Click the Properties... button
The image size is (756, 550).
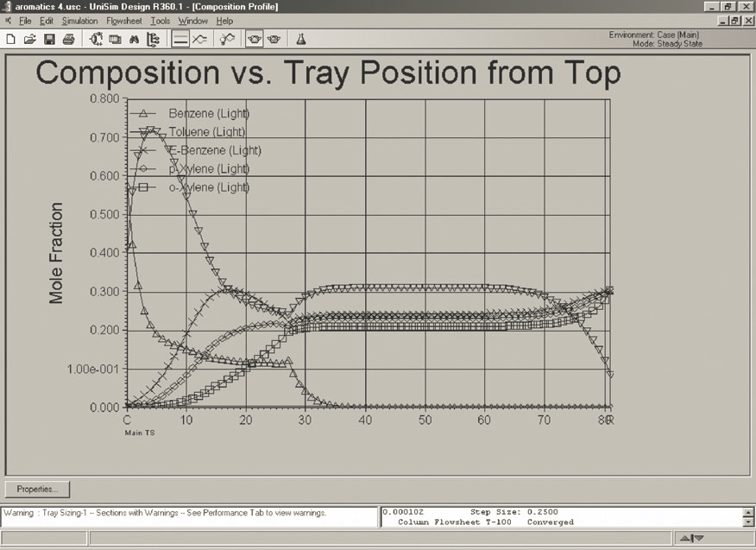pyautogui.click(x=37, y=489)
